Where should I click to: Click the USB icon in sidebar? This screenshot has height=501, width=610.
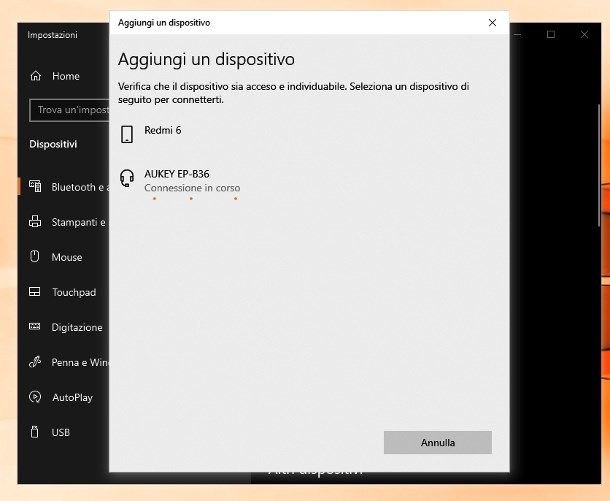click(35, 432)
